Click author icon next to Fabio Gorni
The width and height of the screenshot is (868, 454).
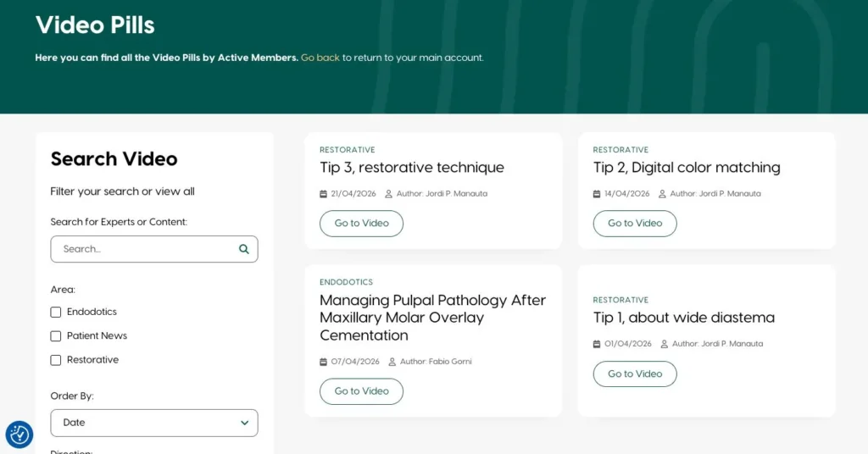tap(392, 362)
